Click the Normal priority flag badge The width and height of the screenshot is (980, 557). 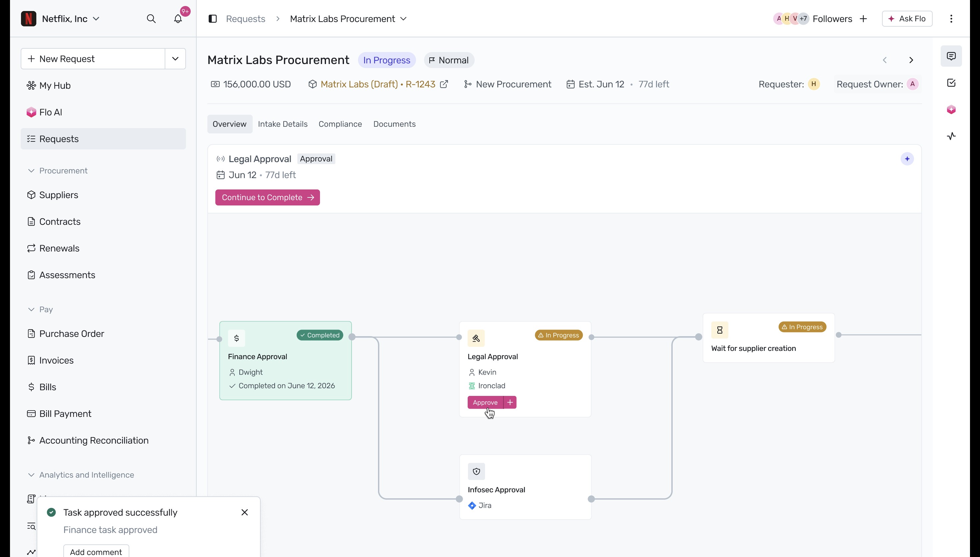(449, 60)
